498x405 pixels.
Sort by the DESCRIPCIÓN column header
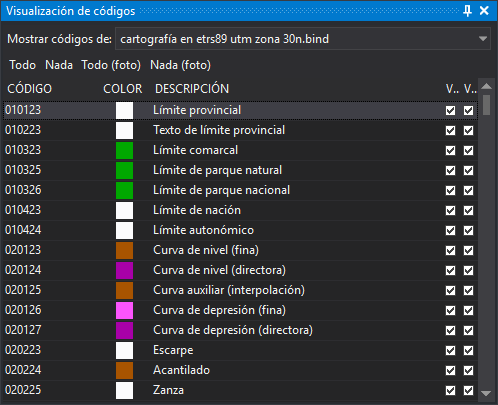192,89
